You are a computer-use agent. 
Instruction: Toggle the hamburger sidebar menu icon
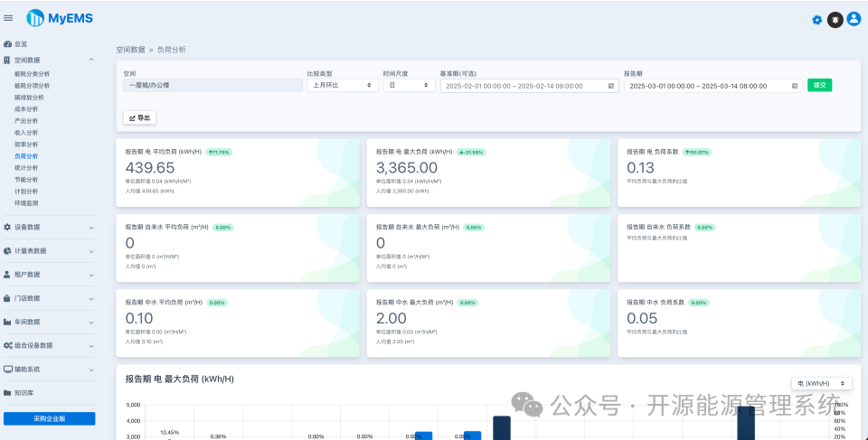pyautogui.click(x=8, y=18)
